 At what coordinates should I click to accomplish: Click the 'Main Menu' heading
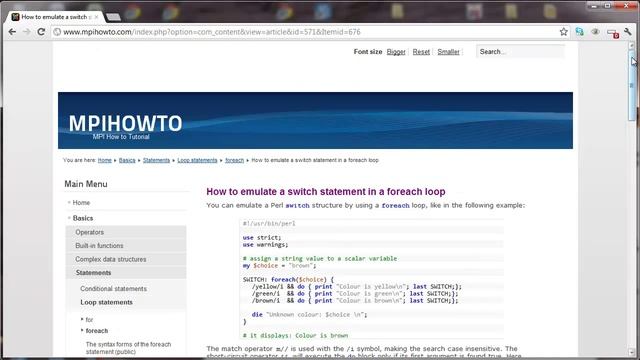click(x=86, y=184)
